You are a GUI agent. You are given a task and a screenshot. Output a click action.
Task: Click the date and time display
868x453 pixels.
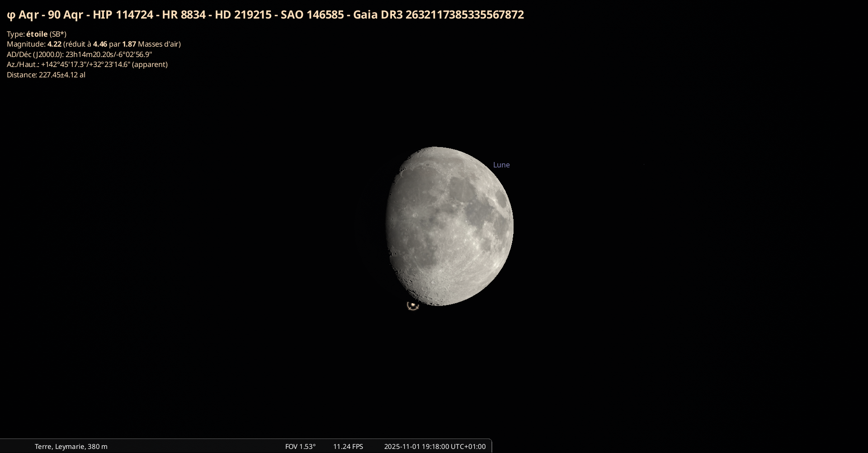(434, 446)
